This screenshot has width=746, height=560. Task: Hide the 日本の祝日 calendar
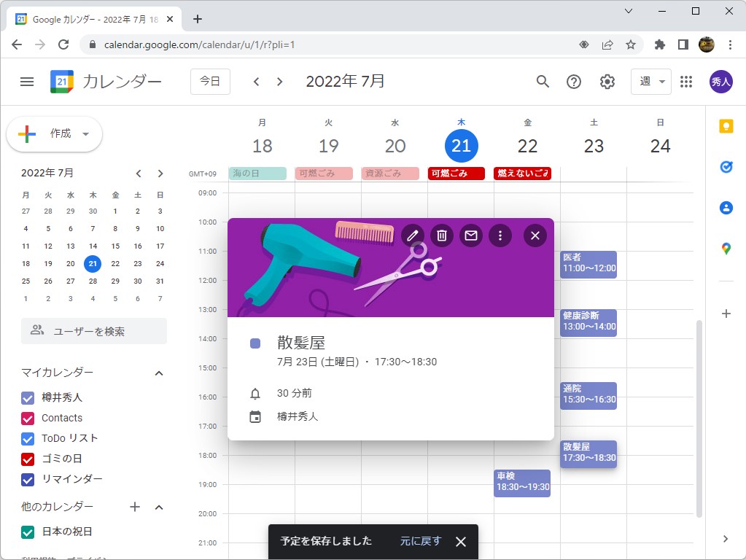click(x=27, y=532)
